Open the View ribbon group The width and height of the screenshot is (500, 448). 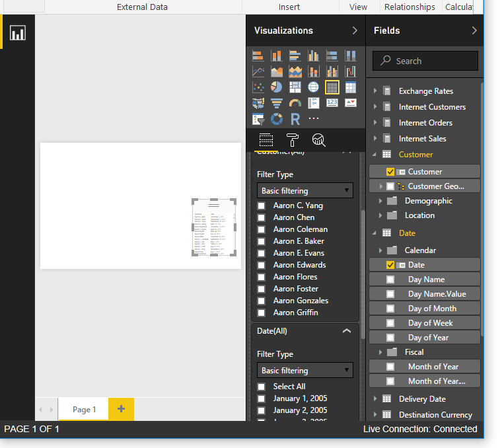[x=358, y=7]
